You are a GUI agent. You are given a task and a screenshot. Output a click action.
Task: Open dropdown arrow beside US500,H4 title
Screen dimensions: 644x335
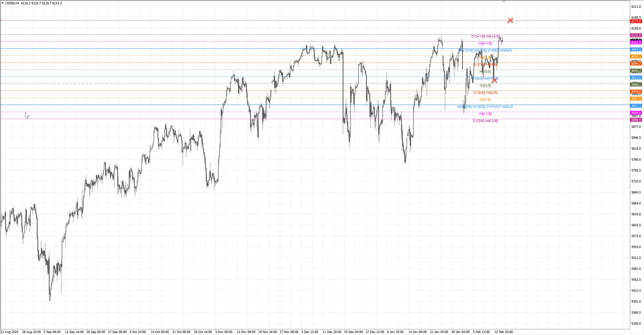coord(3,3)
